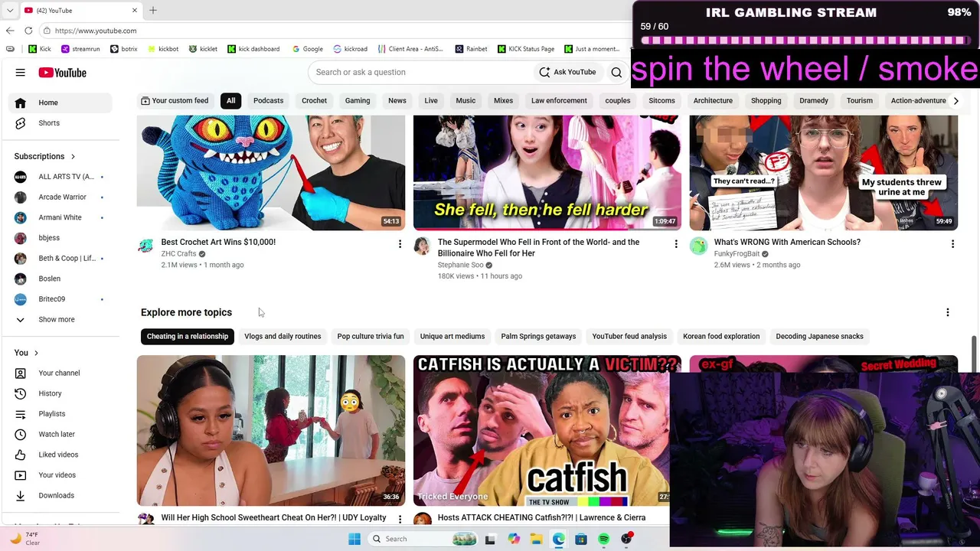Click the page vertical scrollbar thumb
Screen dimensions: 980x551
coord(974,352)
